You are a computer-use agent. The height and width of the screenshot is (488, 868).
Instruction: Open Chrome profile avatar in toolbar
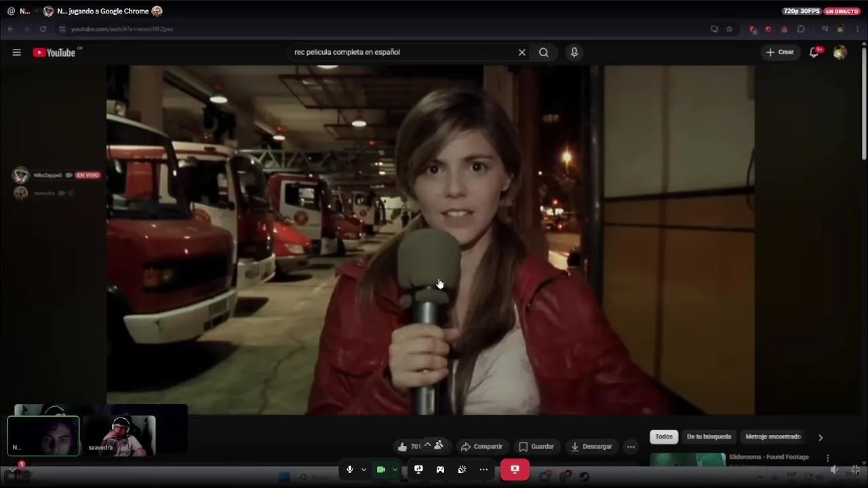pos(841,29)
